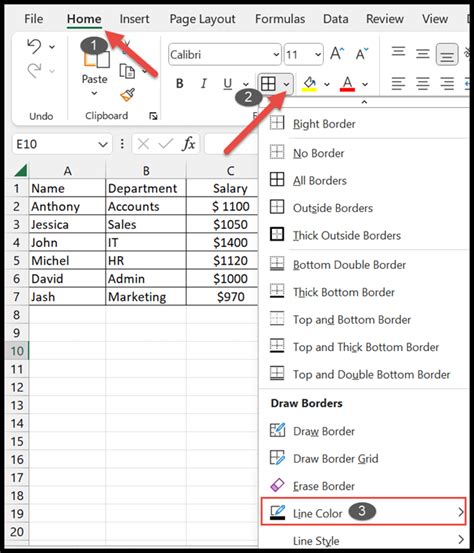
Task: Switch to the Page Layout tab
Action: coord(202,19)
